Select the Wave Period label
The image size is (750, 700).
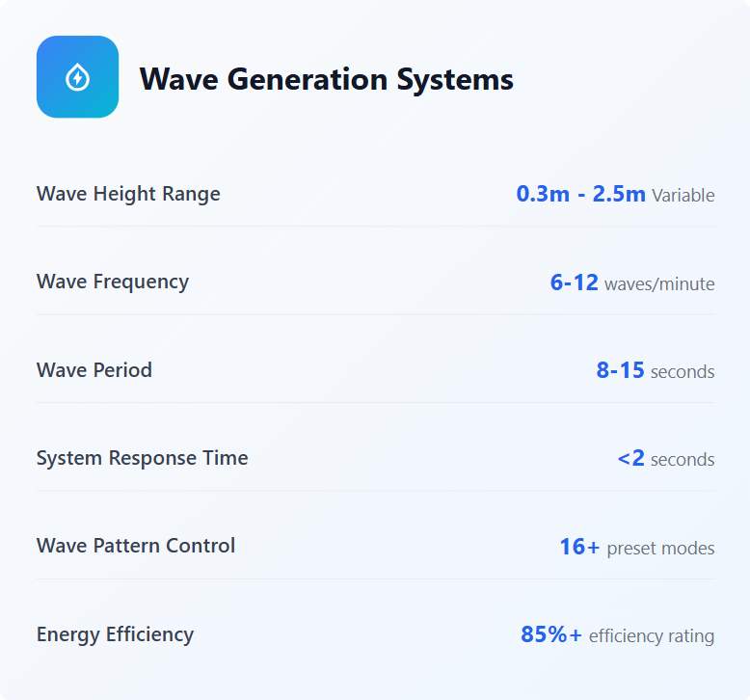coord(94,370)
